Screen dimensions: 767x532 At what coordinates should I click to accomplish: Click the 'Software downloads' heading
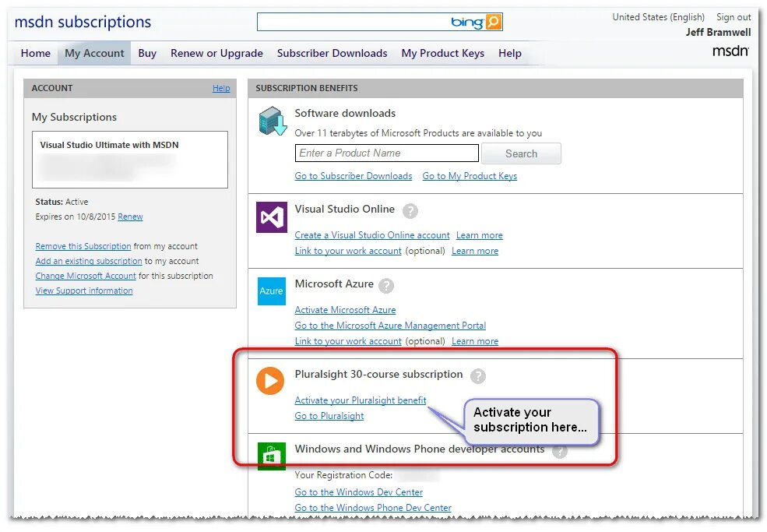coord(345,113)
